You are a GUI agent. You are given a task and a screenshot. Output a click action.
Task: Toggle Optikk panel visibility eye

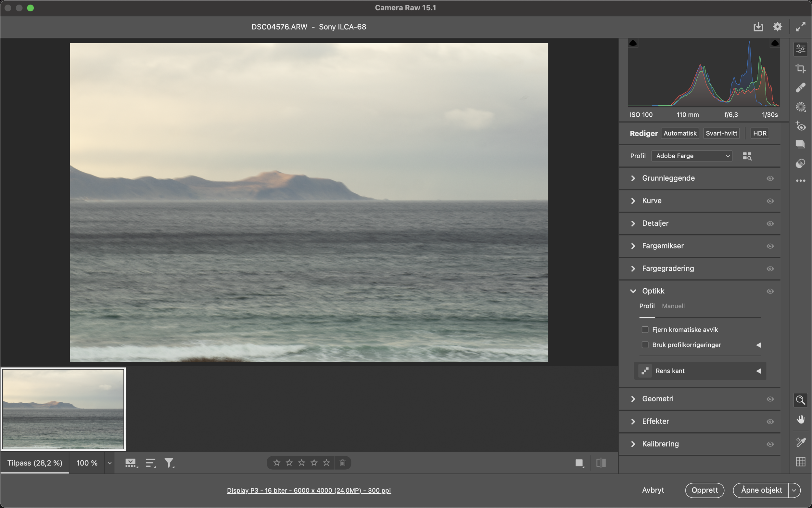click(770, 291)
